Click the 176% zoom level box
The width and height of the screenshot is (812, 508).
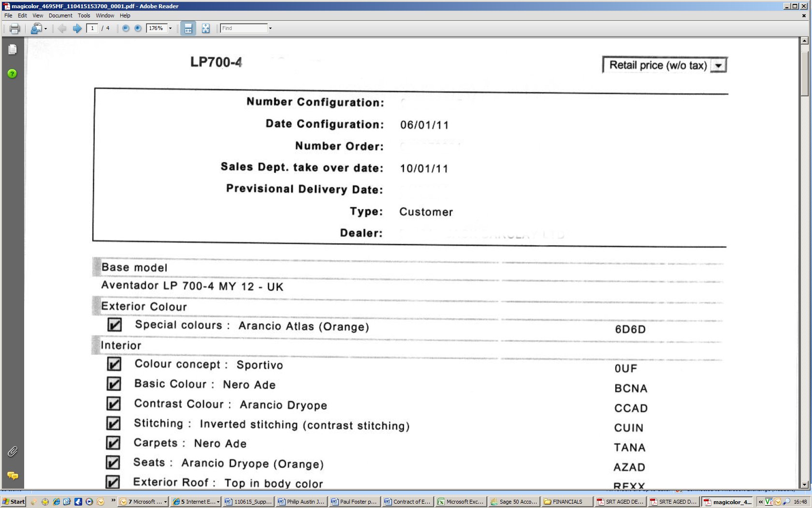tap(157, 29)
